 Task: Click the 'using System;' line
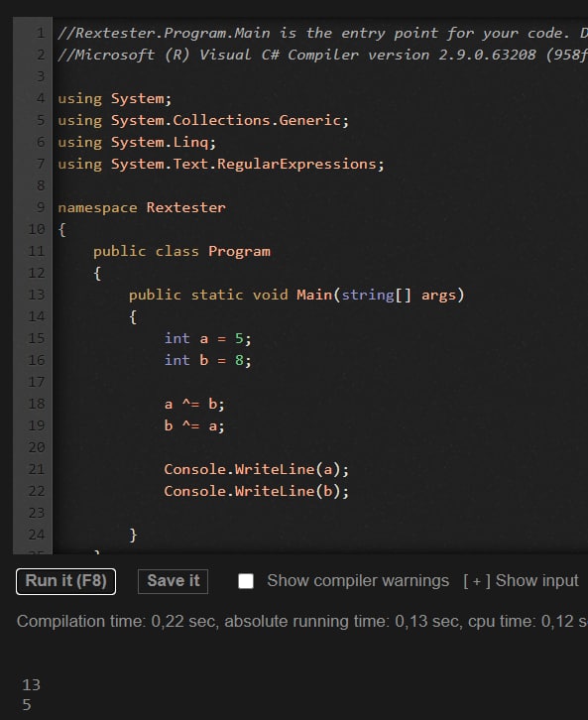pos(115,99)
